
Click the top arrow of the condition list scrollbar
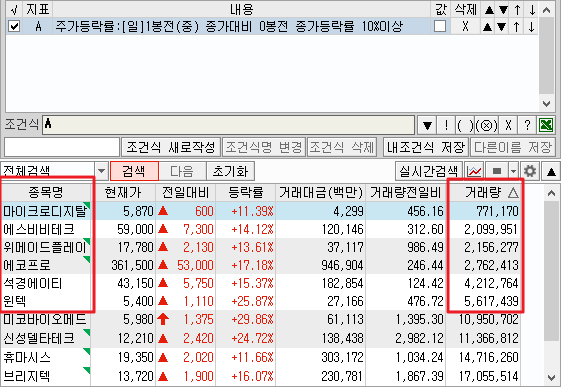(x=546, y=10)
